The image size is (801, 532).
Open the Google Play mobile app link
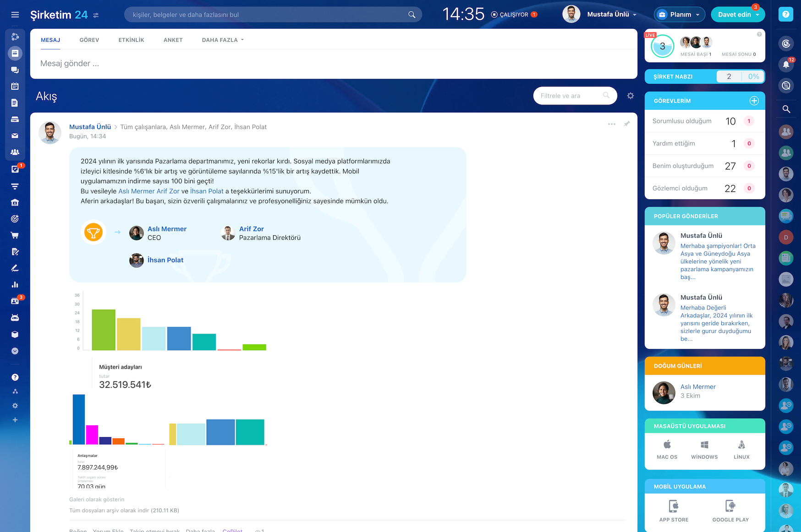730,510
